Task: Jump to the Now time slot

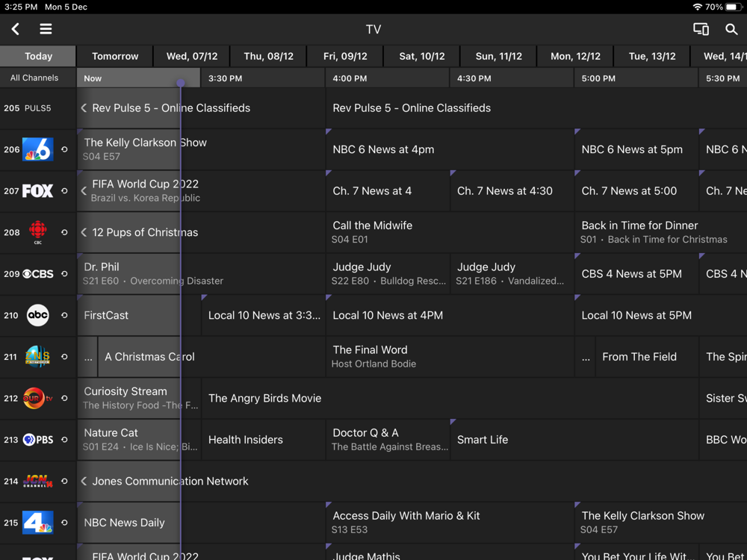Action: point(138,78)
